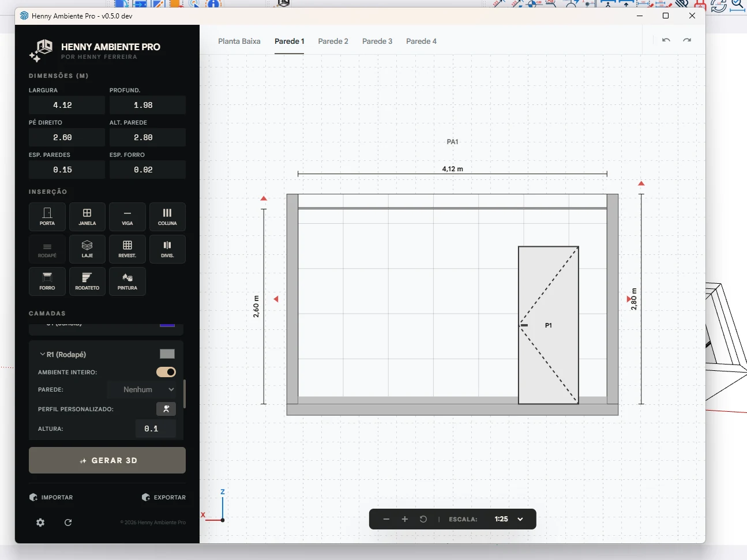The height and width of the screenshot is (560, 747).
Task: Click the Exportar button
Action: click(x=164, y=497)
